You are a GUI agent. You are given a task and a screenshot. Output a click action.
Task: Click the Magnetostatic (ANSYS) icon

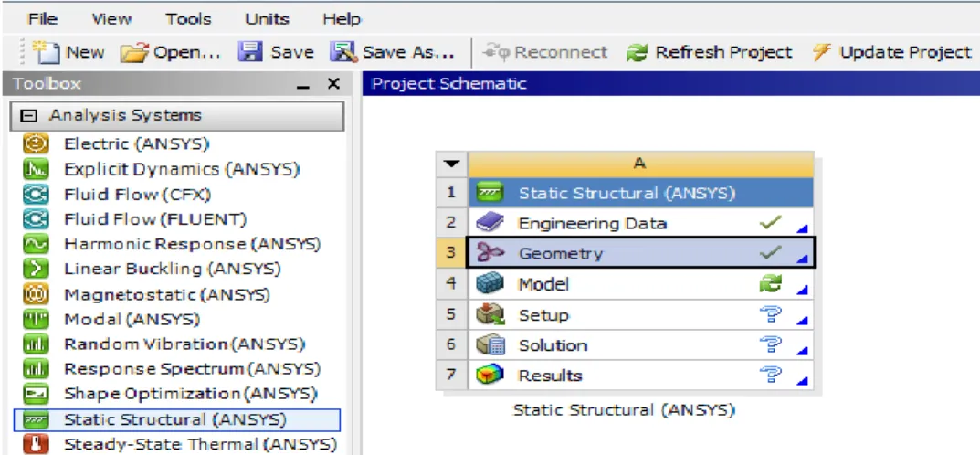pos(32,294)
